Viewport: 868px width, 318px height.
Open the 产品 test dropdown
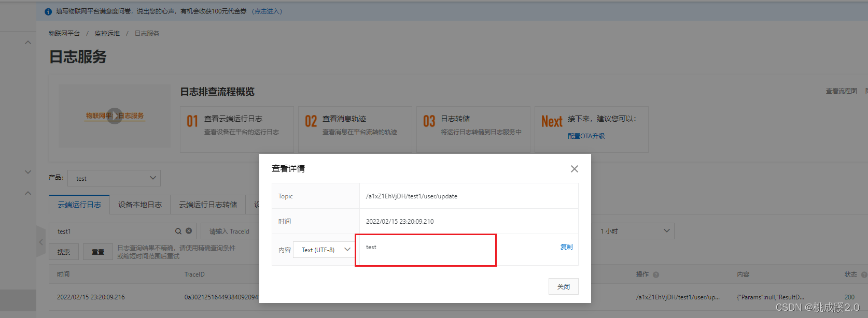coord(114,178)
